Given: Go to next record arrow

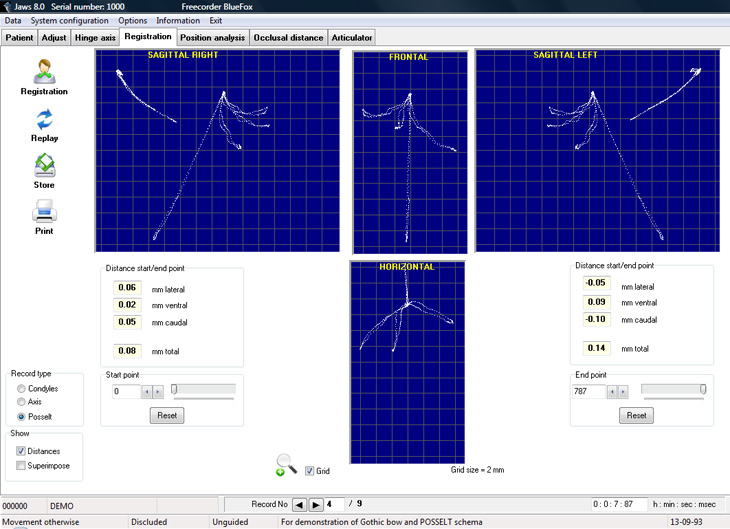Looking at the screenshot, I should coord(315,504).
